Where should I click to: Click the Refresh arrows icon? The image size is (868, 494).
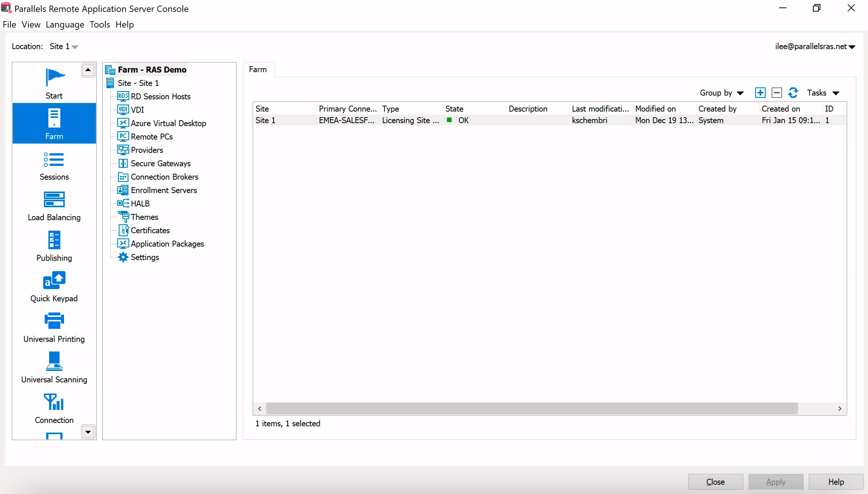(793, 93)
